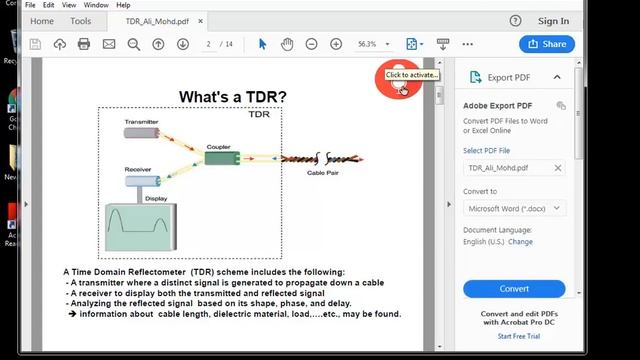This screenshot has height=360, width=640.
Task: Open the Help menu
Action: [123, 5]
